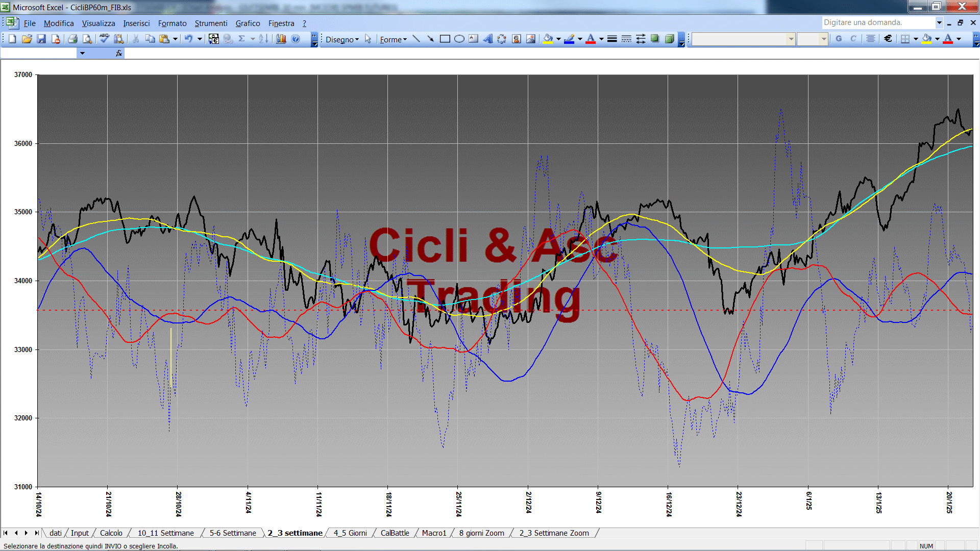Expand the Undo history arrow

200,39
